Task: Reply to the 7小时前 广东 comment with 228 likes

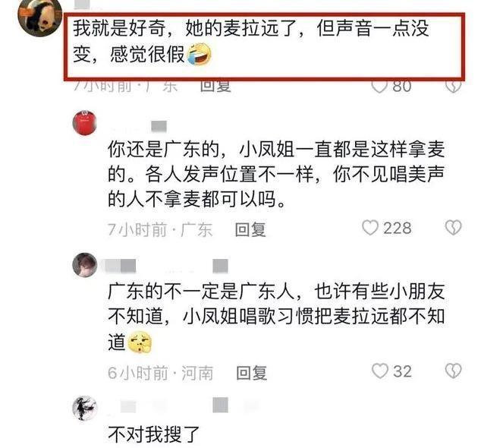Action: [250, 229]
